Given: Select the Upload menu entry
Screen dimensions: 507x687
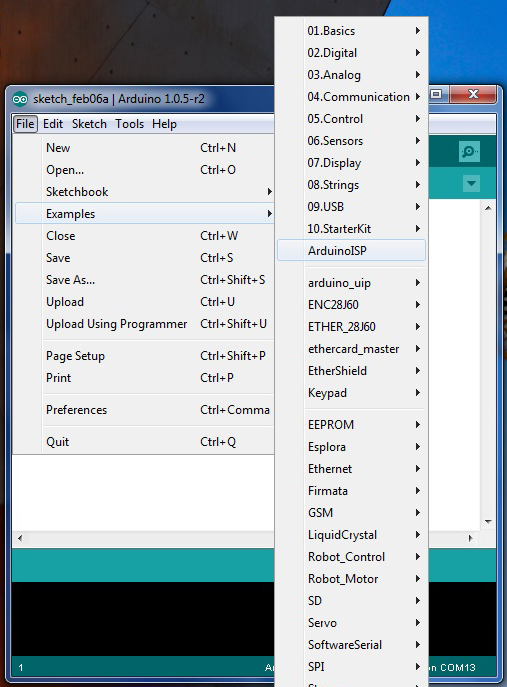Looking at the screenshot, I should 145,302.
